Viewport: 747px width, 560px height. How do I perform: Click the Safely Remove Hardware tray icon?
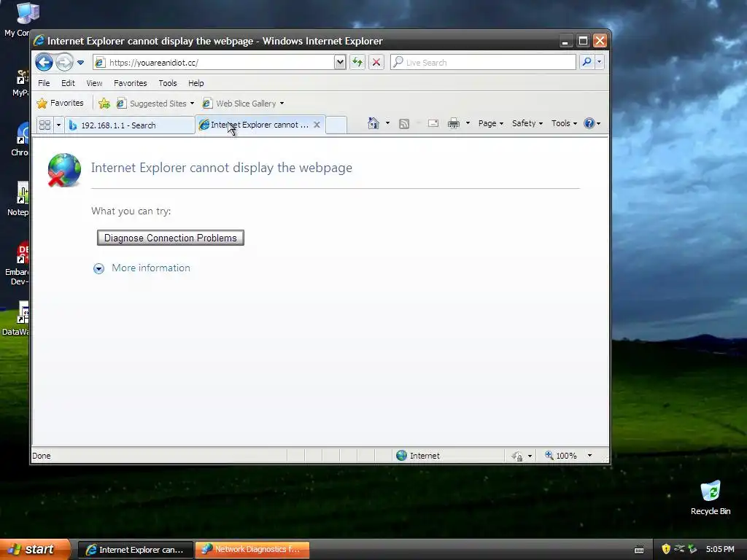[x=693, y=549]
